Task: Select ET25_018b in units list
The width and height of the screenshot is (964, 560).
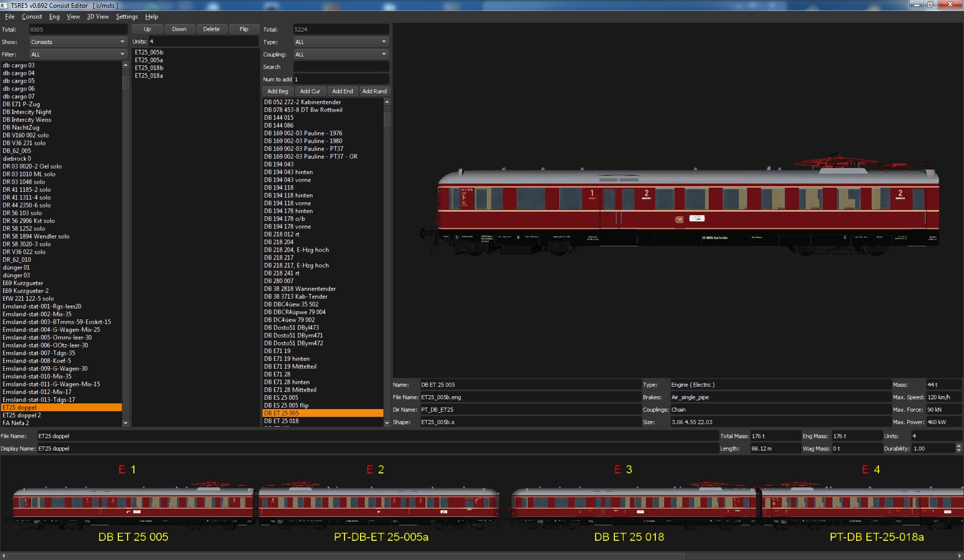Action: pyautogui.click(x=149, y=68)
